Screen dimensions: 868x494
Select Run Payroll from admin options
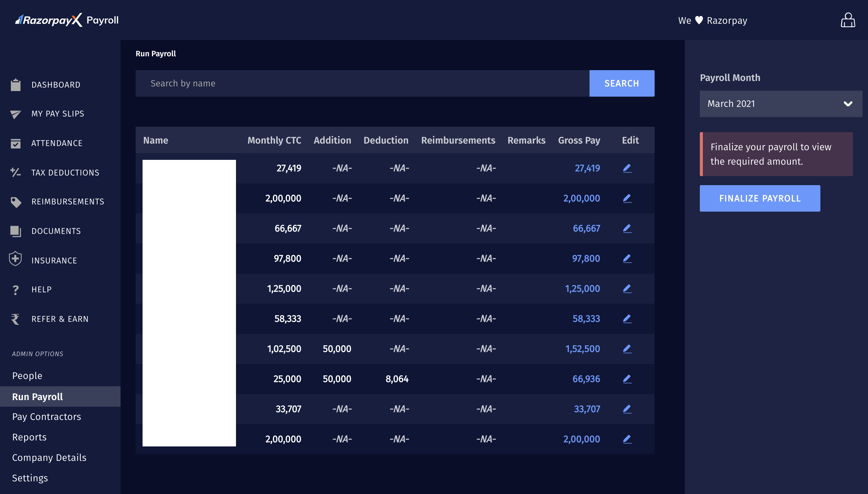[38, 396]
